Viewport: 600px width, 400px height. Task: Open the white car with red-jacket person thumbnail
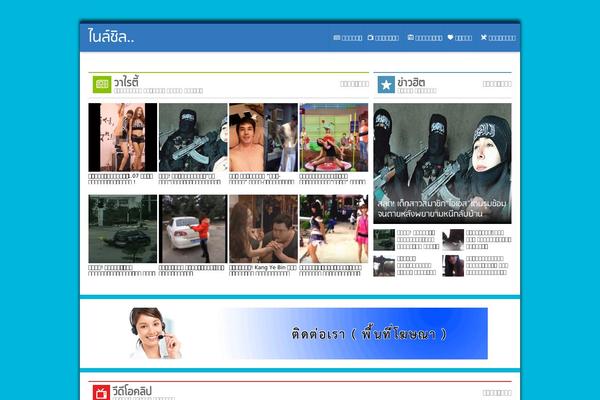click(x=193, y=229)
